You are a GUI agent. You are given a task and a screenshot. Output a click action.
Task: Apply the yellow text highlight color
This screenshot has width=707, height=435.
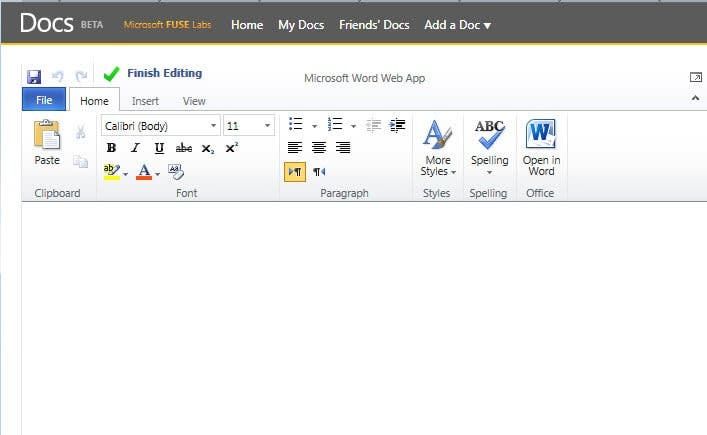(111, 172)
